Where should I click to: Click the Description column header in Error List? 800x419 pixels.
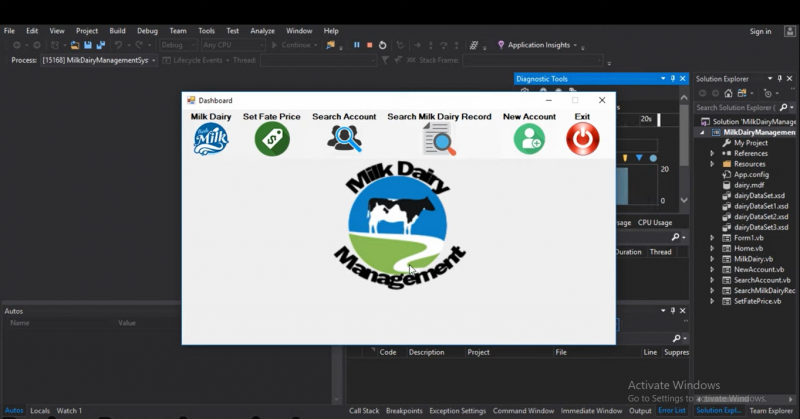(x=427, y=352)
